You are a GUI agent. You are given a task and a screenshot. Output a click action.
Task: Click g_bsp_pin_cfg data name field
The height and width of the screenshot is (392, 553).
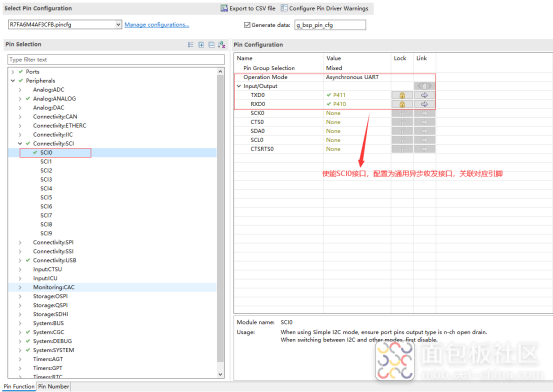[330, 25]
